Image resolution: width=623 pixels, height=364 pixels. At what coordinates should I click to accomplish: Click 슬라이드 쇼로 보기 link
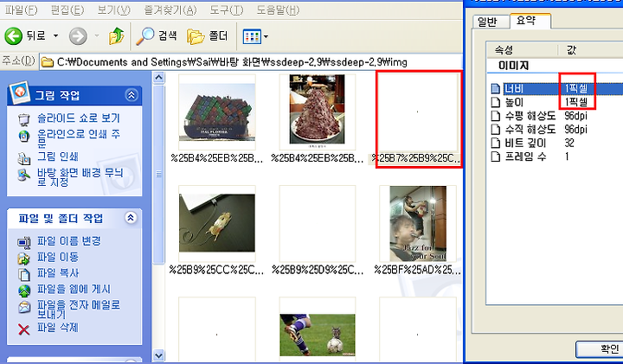coord(78,118)
